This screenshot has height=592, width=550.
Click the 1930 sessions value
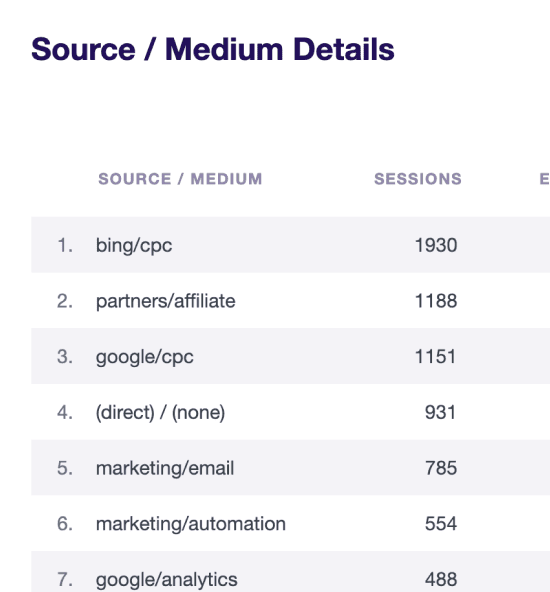click(x=436, y=245)
